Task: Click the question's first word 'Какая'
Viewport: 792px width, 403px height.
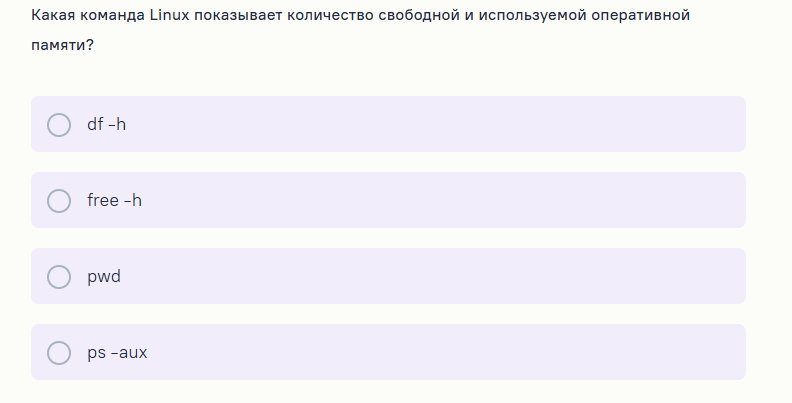Action: click(51, 16)
